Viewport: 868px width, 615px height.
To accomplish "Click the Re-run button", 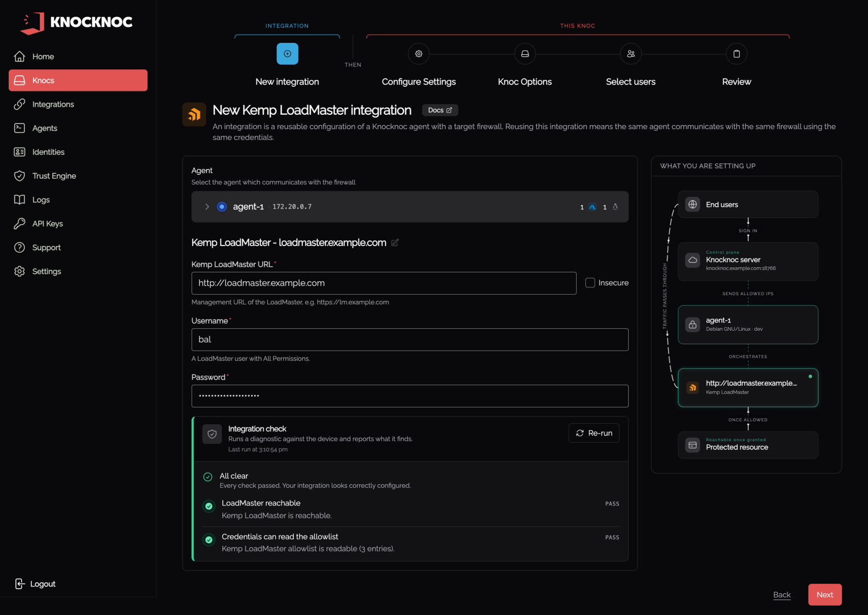I will click(594, 433).
